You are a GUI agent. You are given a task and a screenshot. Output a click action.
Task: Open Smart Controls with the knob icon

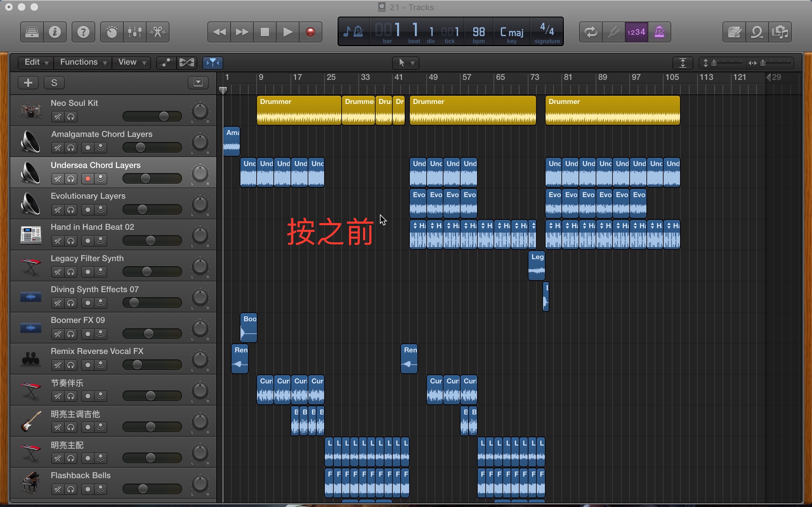point(112,32)
